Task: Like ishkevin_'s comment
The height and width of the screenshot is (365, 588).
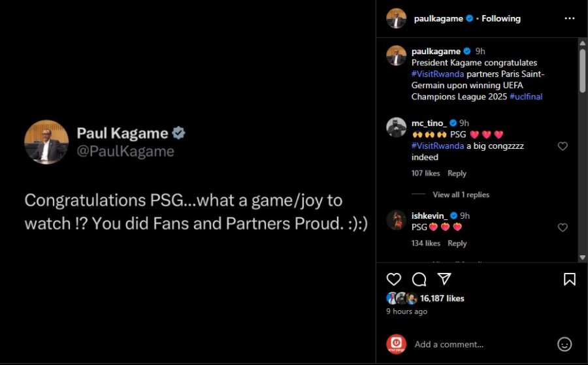Action: [x=563, y=227]
